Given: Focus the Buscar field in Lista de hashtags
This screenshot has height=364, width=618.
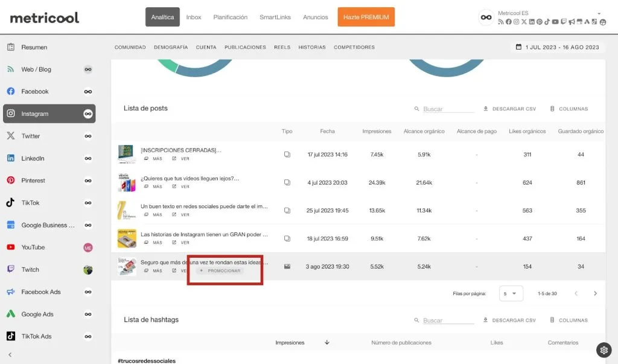Looking at the screenshot, I should (x=448, y=320).
